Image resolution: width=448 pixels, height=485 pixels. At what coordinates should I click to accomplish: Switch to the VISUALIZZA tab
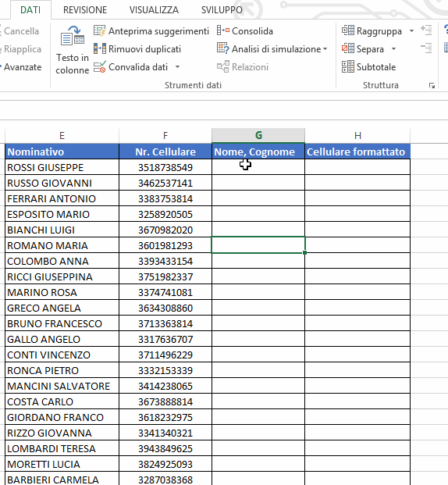click(154, 10)
